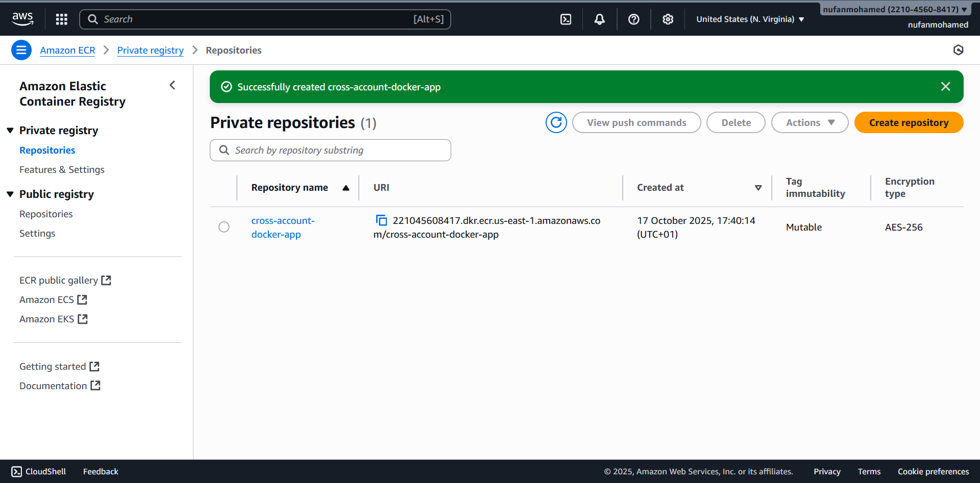The height and width of the screenshot is (483, 980).
Task: Launch CloudShell from the top navigation bar
Action: coord(566,19)
